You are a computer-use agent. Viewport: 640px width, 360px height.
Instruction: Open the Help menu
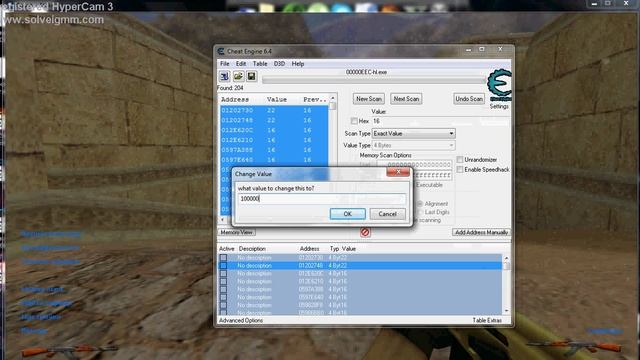[x=298, y=64]
